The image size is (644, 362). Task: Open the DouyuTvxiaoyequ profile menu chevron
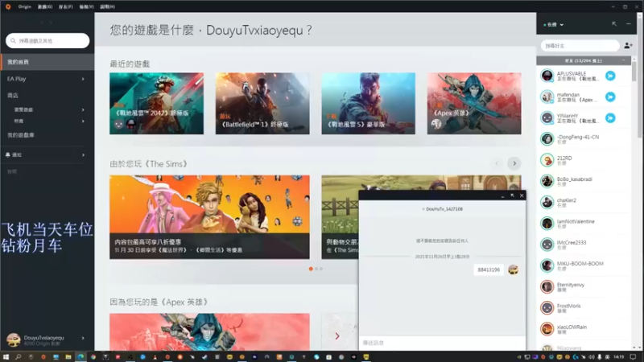(x=83, y=338)
